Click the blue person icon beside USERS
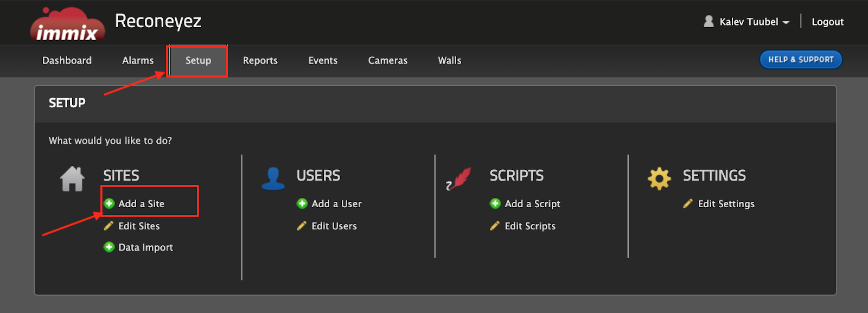This screenshot has width=868, height=313. pyautogui.click(x=273, y=178)
